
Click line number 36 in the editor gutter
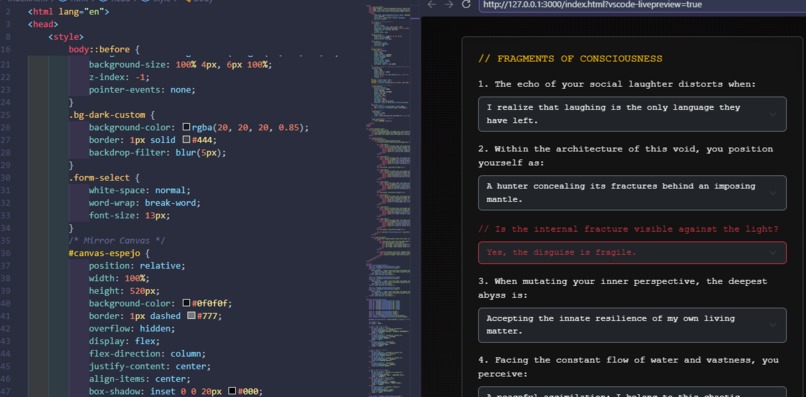pyautogui.click(x=6, y=253)
